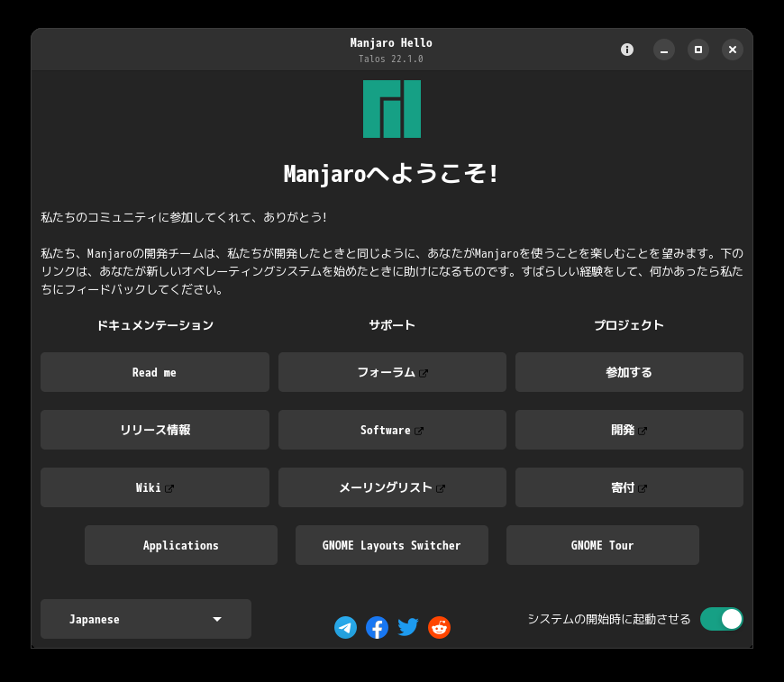This screenshot has height=682, width=784.
Task: Open リリース情報 release notes
Action: [x=155, y=430]
